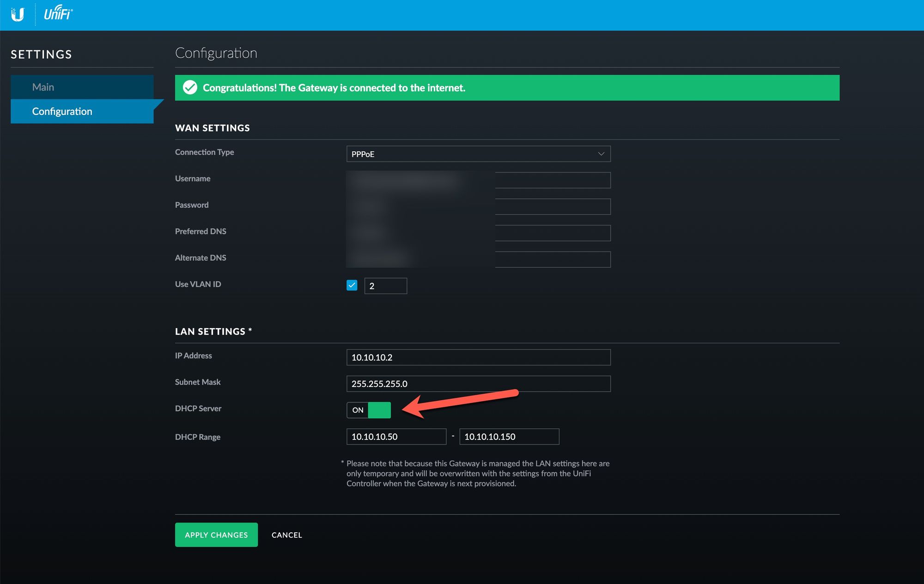Switch off the DHCP Server toggle

369,410
